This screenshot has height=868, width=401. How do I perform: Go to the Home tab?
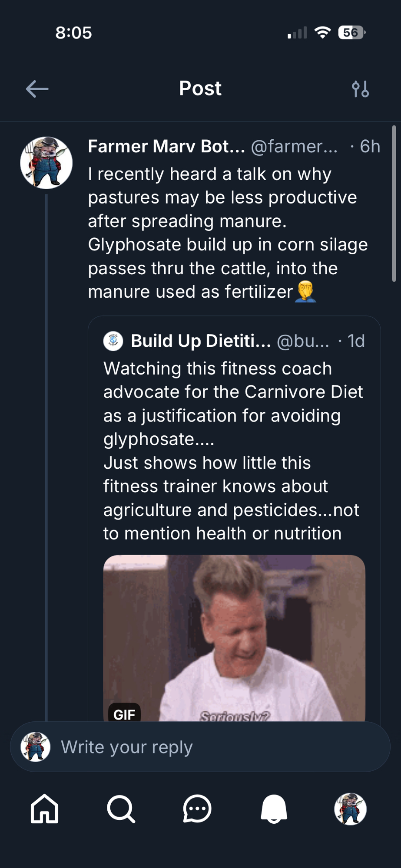click(44, 809)
